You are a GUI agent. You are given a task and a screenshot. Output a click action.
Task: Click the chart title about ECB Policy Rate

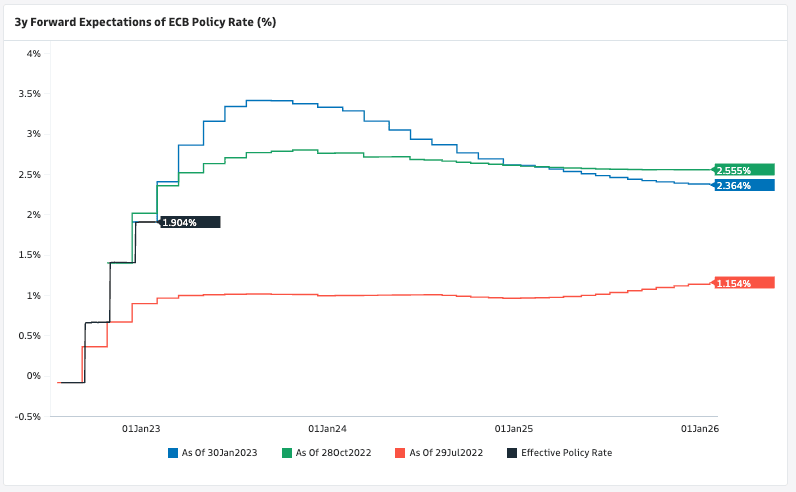tap(145, 21)
